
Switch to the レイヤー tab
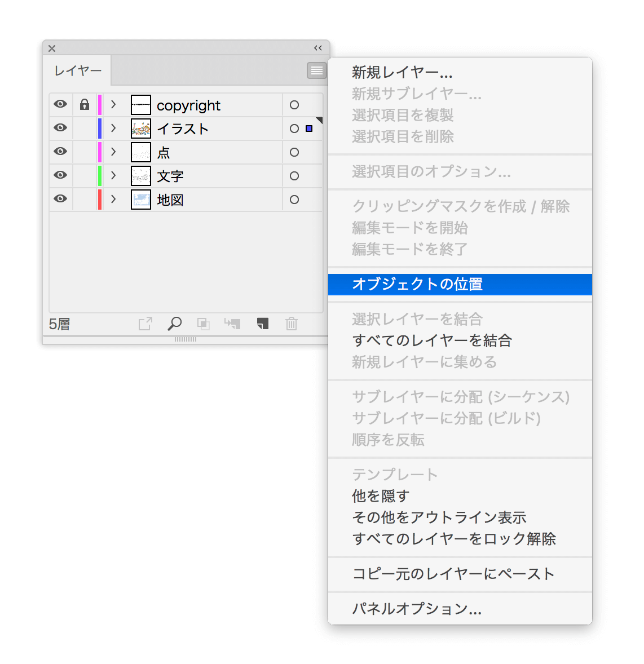(78, 70)
